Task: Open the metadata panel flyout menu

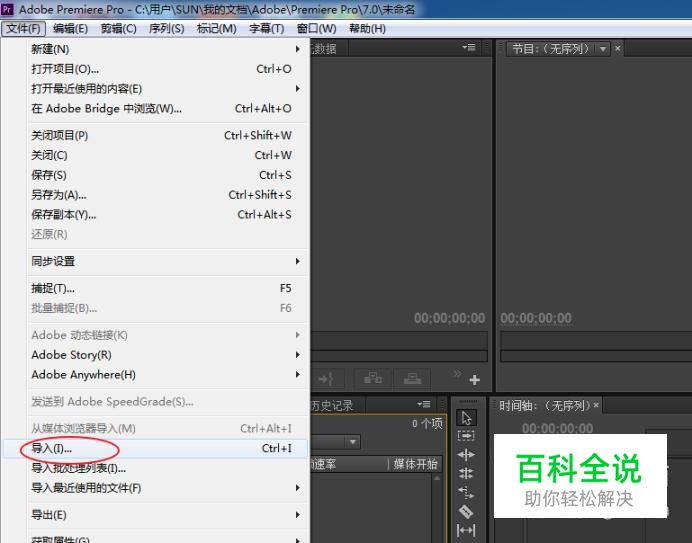Action: coord(469,47)
